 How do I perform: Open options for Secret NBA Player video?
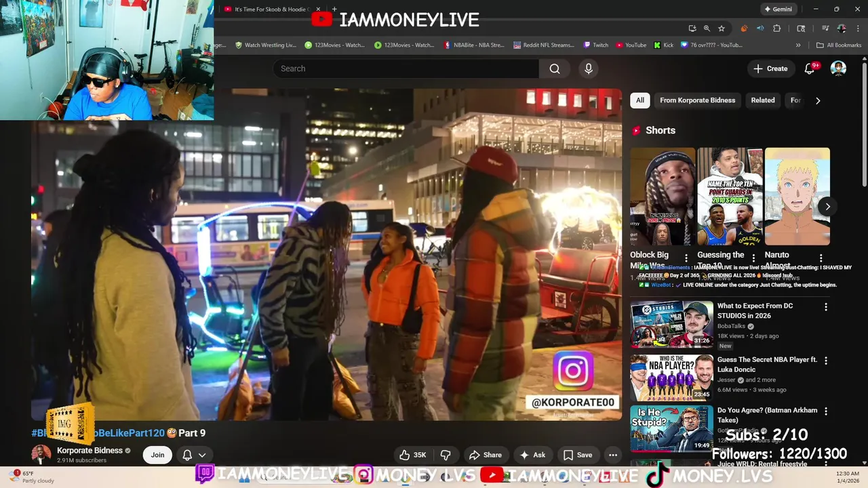click(826, 361)
